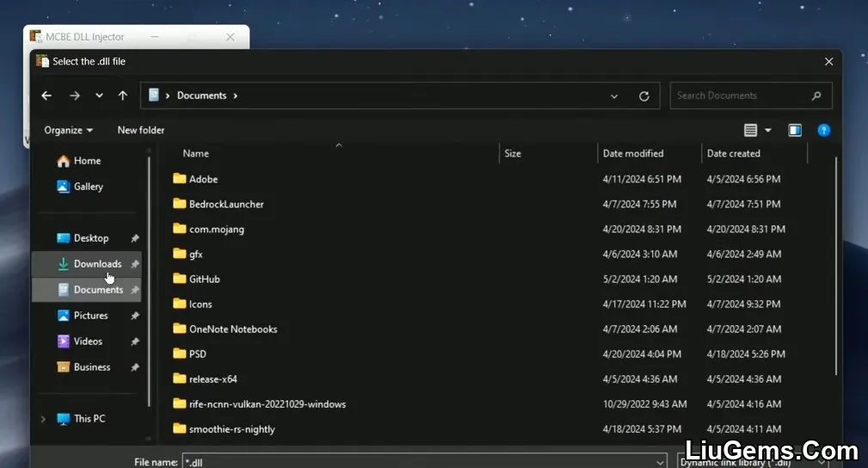Screen dimensions: 868x468
Task: Select the PSD folder icon
Action: pyautogui.click(x=179, y=354)
